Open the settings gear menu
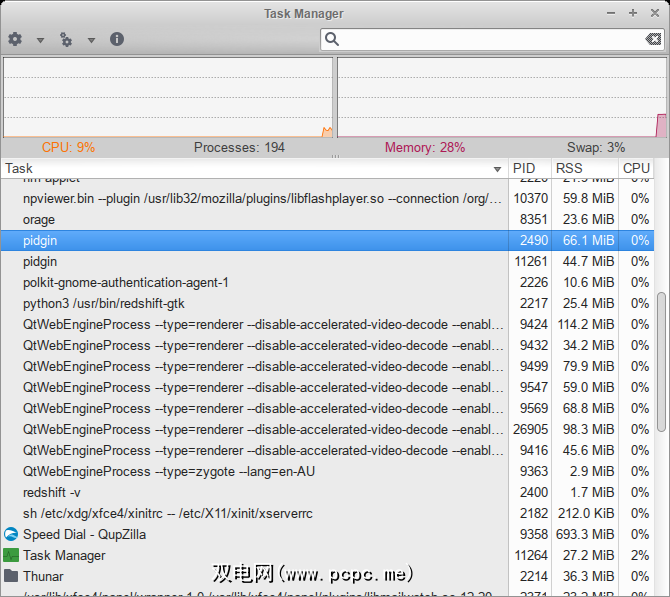670x597 pixels. tap(15, 39)
